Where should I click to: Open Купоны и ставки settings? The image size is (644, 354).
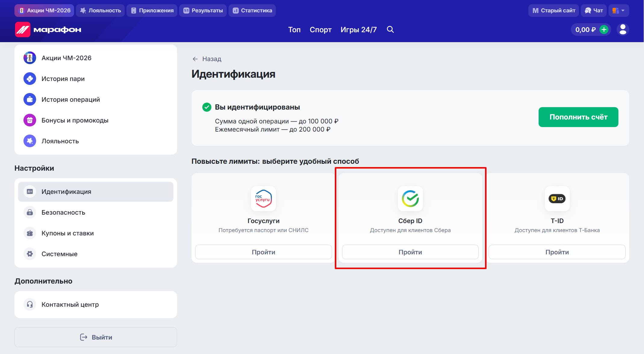point(96,233)
